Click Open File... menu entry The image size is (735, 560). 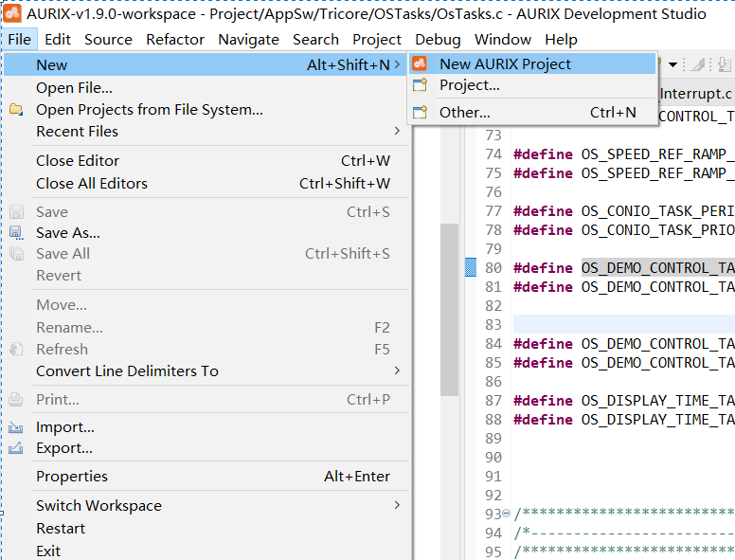point(206,88)
